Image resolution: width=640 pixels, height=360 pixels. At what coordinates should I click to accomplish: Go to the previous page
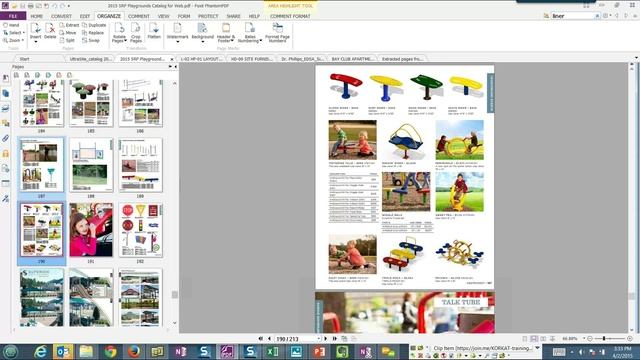pyautogui.click(x=269, y=339)
